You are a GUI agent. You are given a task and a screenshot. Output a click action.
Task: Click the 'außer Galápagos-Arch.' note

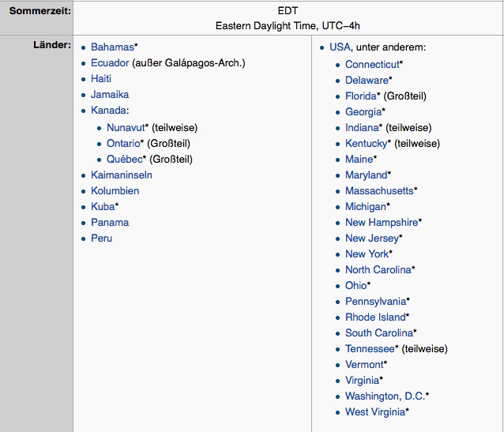pos(189,63)
